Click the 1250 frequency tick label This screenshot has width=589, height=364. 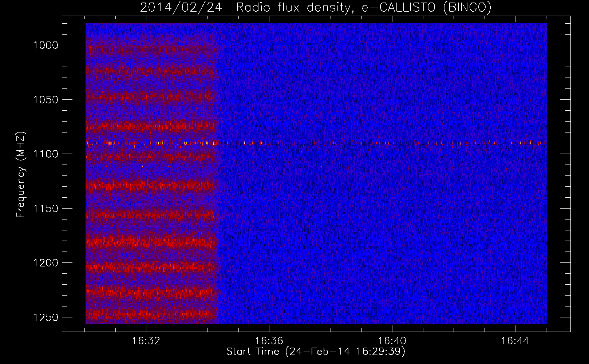click(x=46, y=317)
